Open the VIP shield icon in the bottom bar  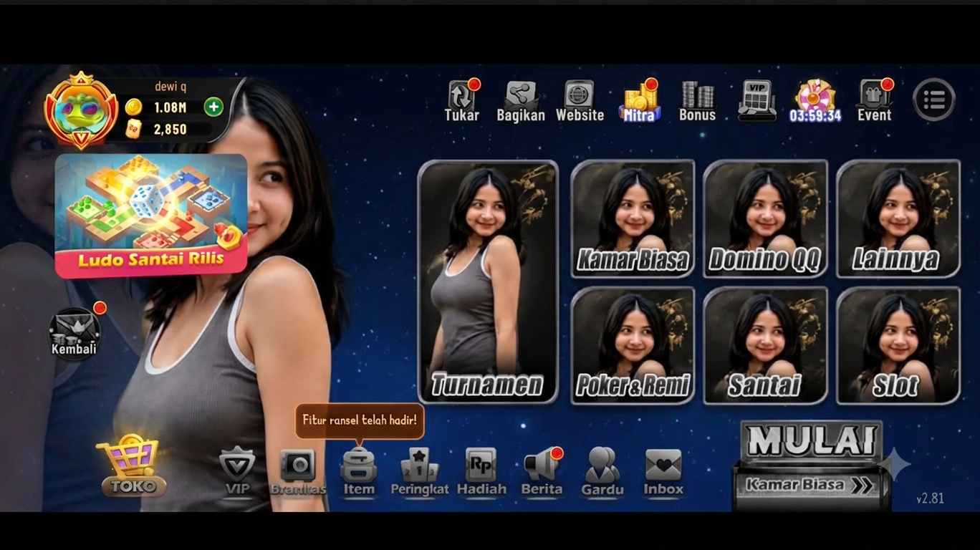237,471
